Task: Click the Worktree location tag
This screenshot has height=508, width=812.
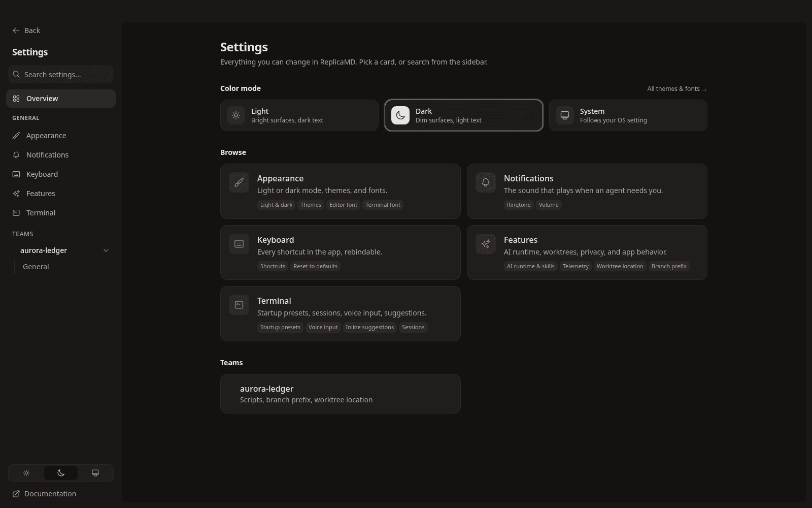Action: point(620,266)
